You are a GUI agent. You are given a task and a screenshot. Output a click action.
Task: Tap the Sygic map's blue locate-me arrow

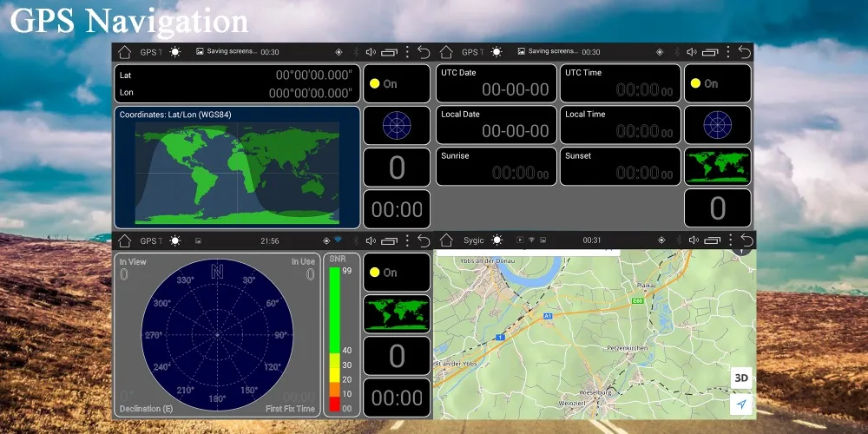click(x=741, y=404)
